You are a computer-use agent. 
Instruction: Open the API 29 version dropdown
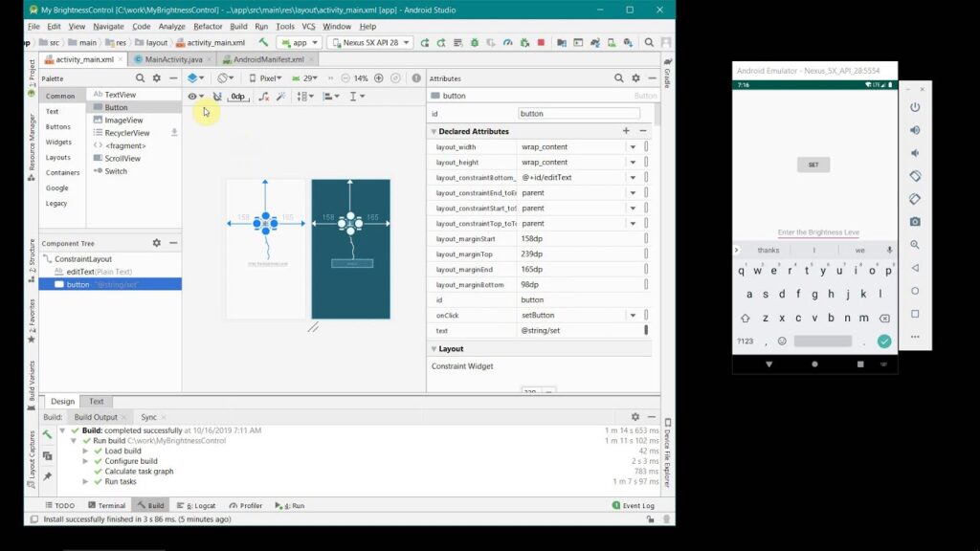(x=305, y=78)
